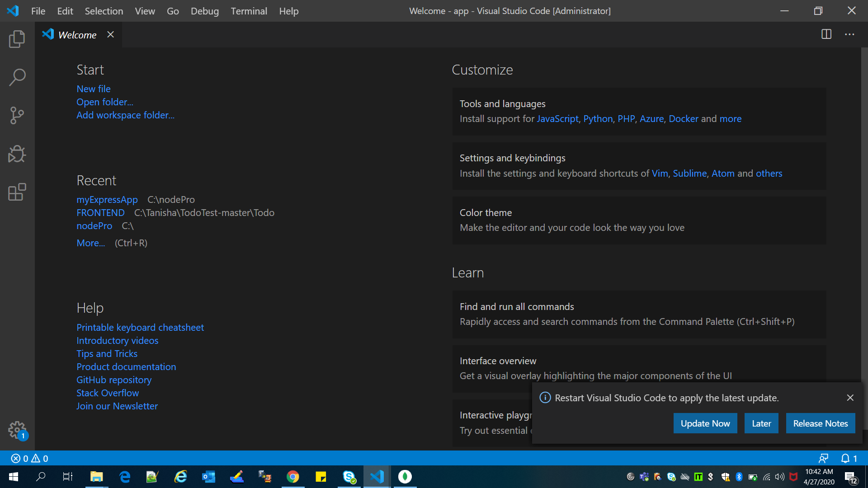Open the Terminal menu
The image size is (868, 488).
(249, 11)
